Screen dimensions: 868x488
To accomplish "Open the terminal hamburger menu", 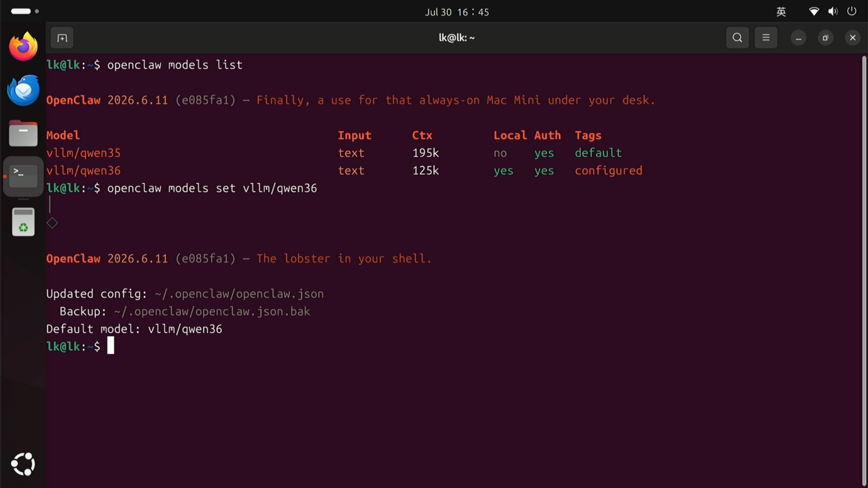I will pyautogui.click(x=766, y=38).
